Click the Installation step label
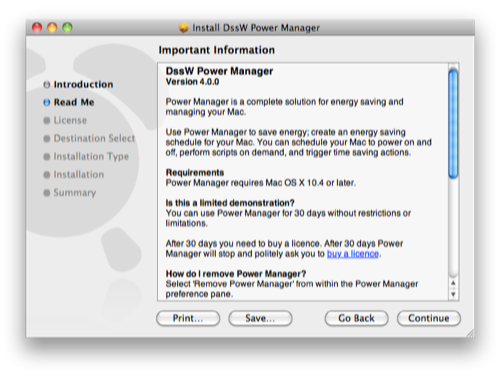This screenshot has width=500, height=378. pyautogui.click(x=79, y=175)
